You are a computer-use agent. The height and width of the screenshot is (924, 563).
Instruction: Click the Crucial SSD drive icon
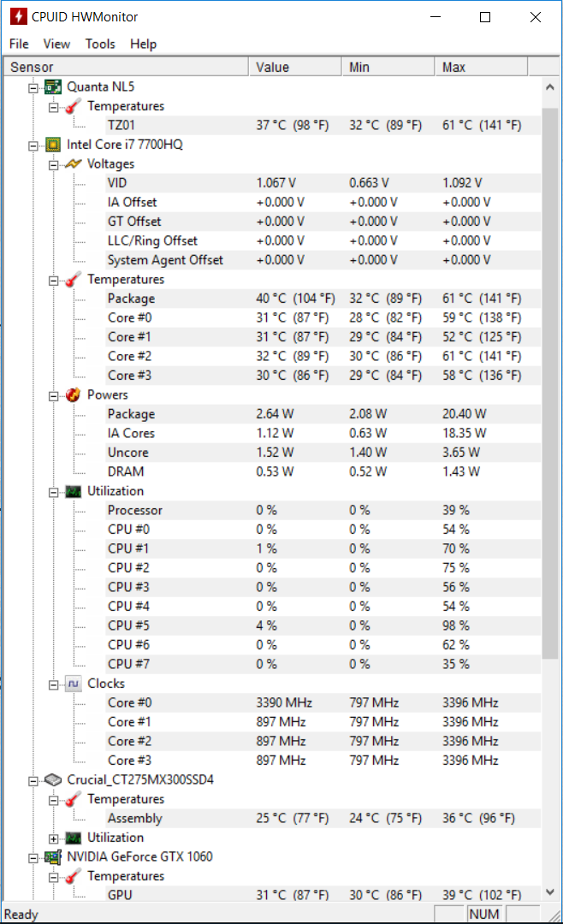[x=53, y=780]
